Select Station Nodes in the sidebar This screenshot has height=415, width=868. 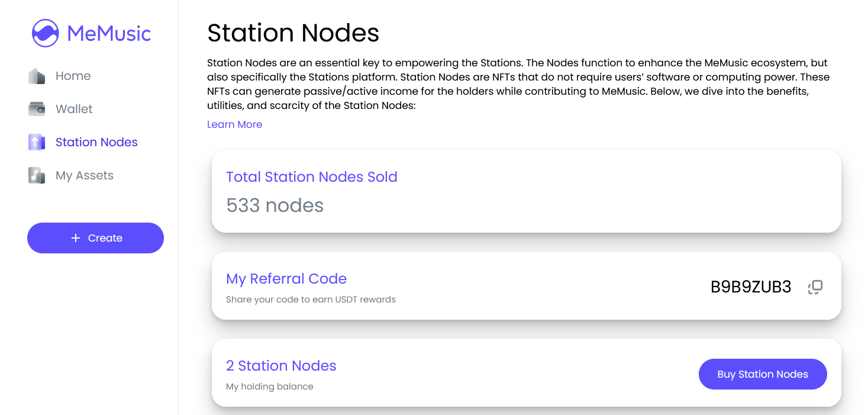(96, 142)
